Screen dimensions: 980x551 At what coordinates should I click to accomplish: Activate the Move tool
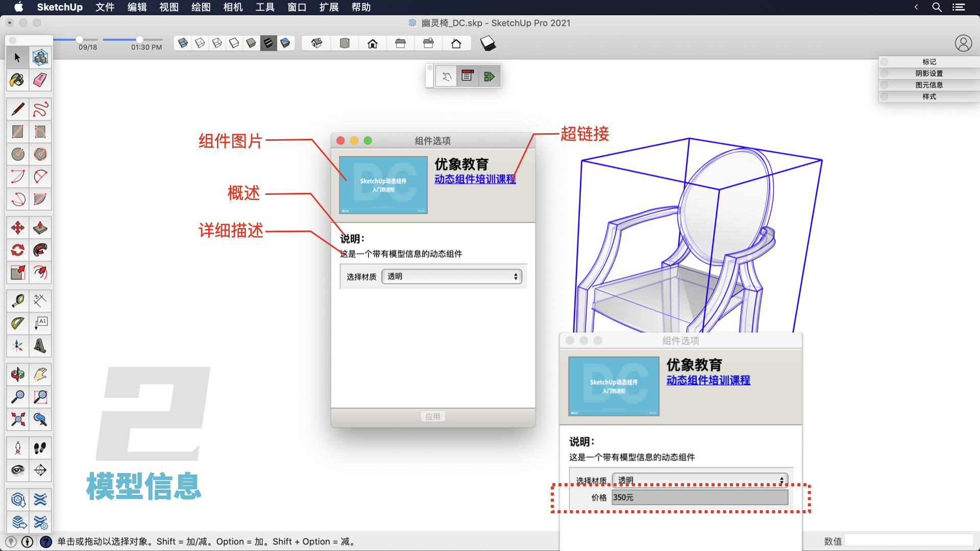pos(17,228)
